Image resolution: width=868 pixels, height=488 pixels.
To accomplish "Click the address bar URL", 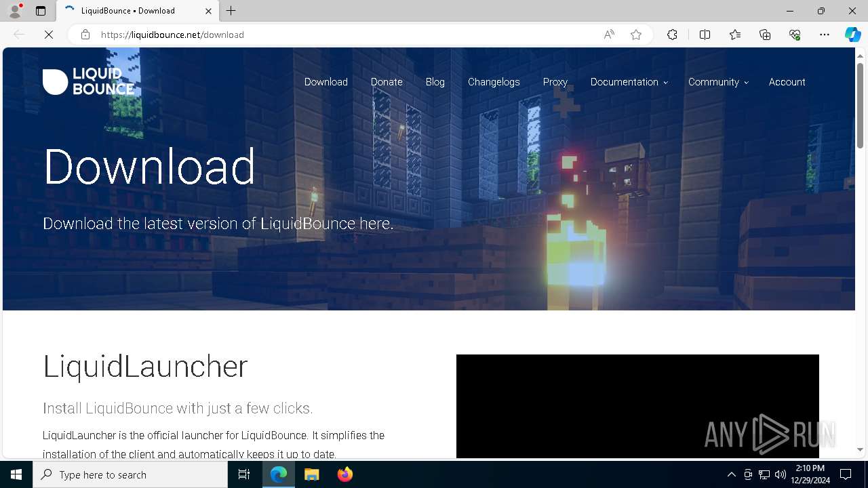I will [172, 35].
